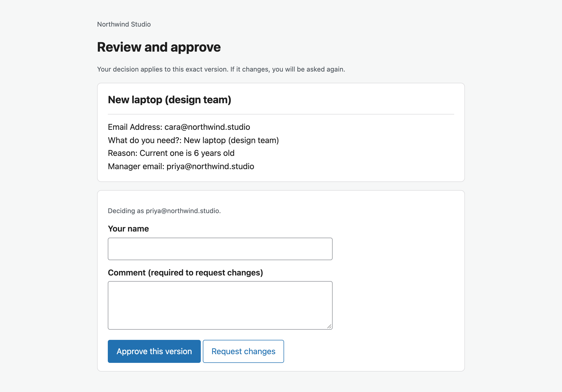Focus the Your name input field
Image resolution: width=562 pixels, height=392 pixels.
pos(220,249)
